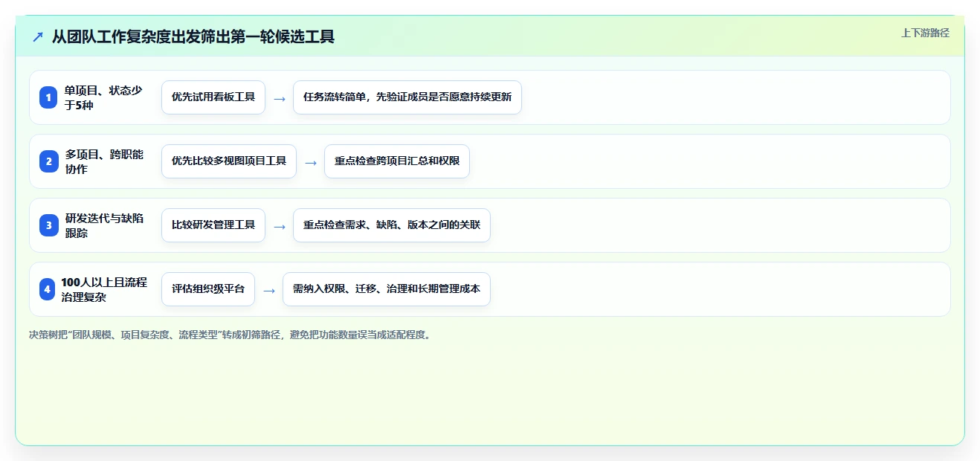Click 任务流转简单，先验证成员是否愿意持续更新 box

tap(407, 97)
